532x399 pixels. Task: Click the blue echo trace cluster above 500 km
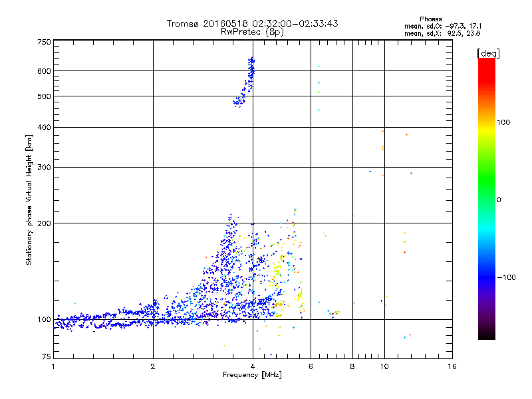pyautogui.click(x=244, y=82)
